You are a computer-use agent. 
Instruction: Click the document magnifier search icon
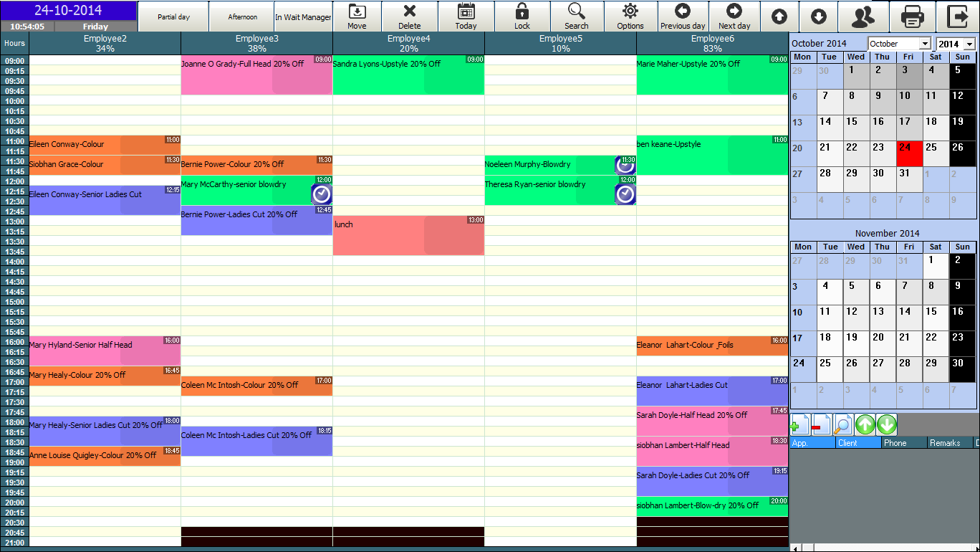pyautogui.click(x=843, y=424)
